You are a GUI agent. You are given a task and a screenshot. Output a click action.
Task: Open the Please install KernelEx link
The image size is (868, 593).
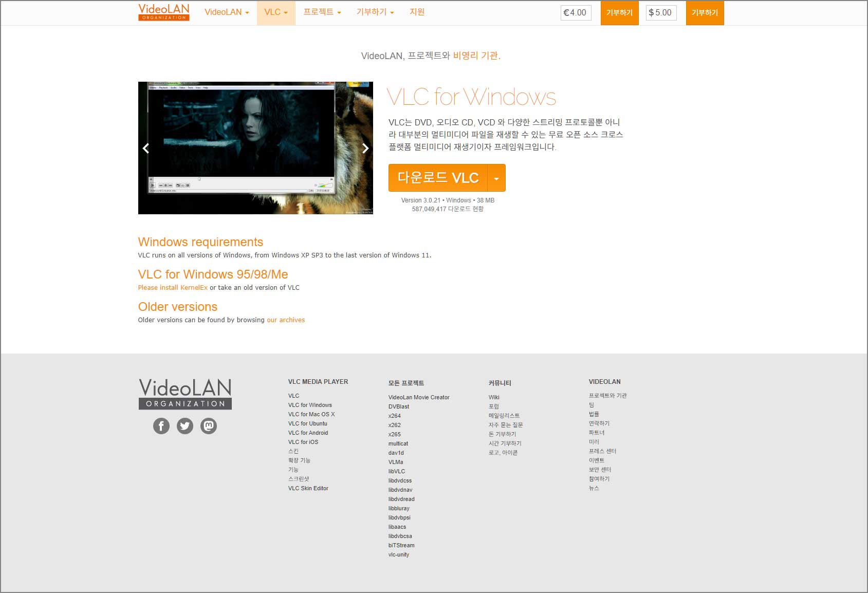[172, 287]
